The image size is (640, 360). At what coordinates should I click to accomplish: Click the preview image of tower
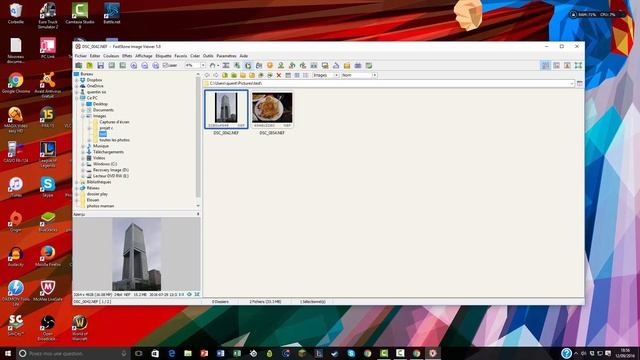coord(136,254)
